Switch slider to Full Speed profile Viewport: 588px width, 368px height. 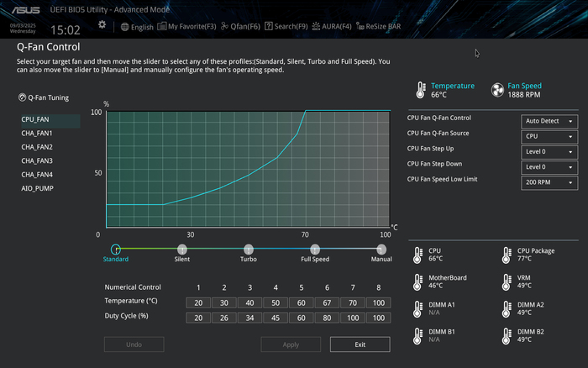(x=315, y=250)
